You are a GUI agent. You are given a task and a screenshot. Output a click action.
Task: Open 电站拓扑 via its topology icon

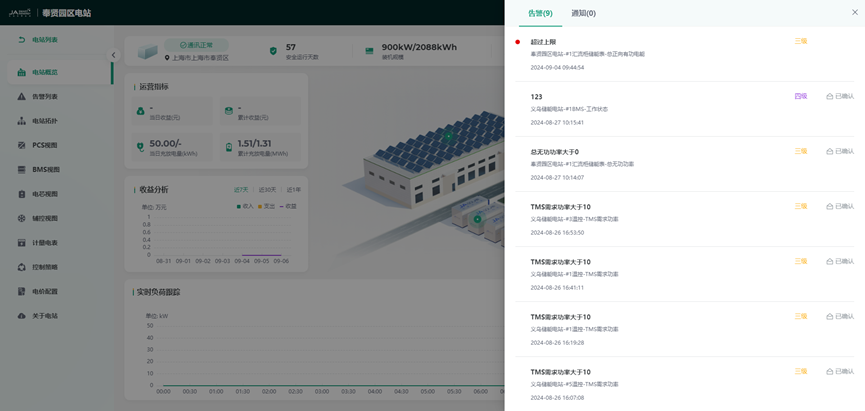coord(22,121)
